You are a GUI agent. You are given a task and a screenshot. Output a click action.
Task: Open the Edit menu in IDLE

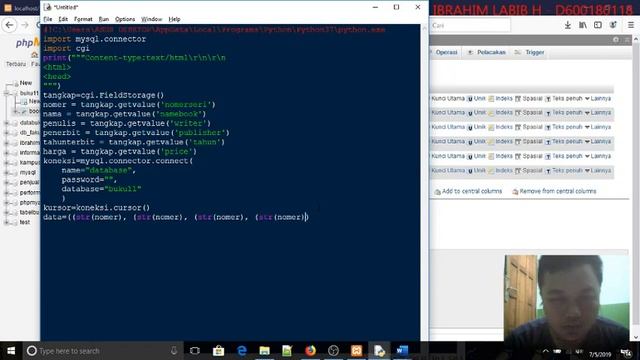[x=63, y=19]
